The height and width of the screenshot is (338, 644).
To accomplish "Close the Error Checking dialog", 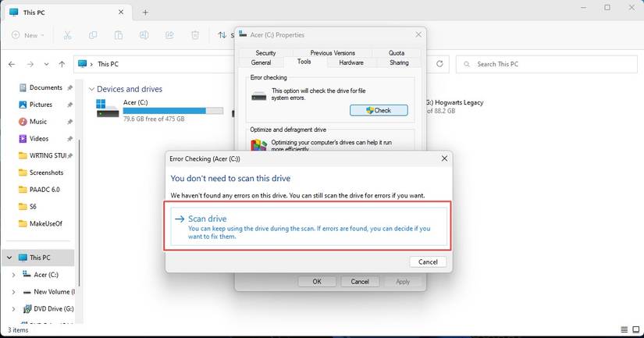I will click(444, 158).
